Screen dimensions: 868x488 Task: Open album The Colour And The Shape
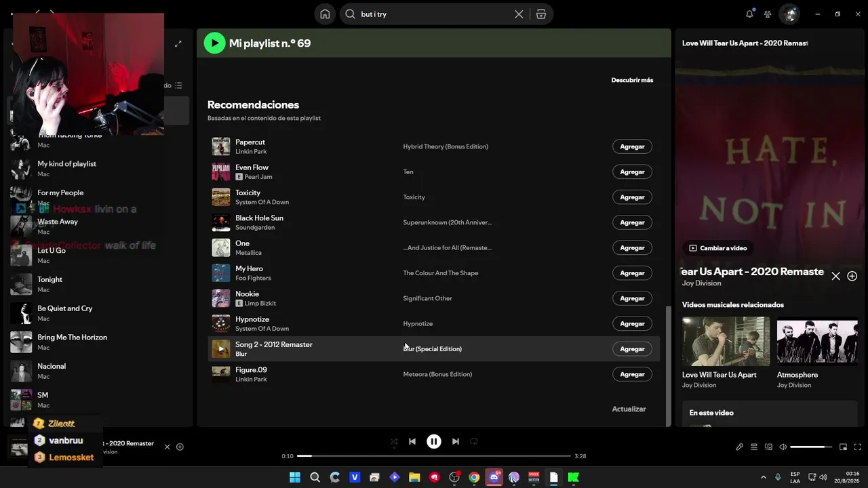tap(441, 273)
